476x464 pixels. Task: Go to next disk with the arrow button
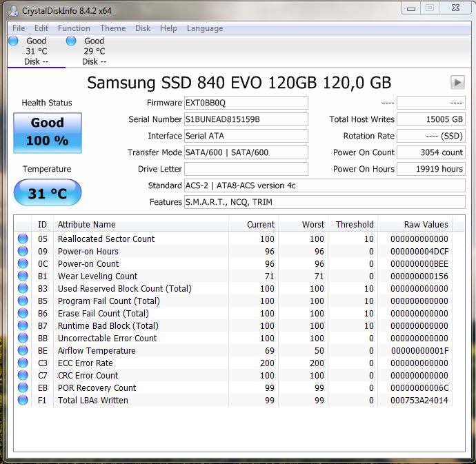pyautogui.click(x=457, y=82)
